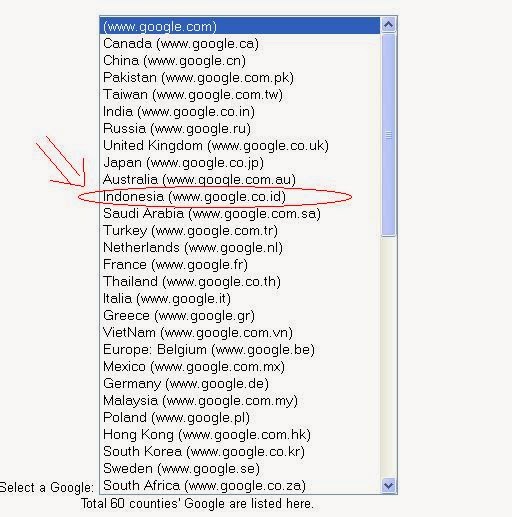
Task: Click the scrollbar up arrow
Action: (388, 24)
